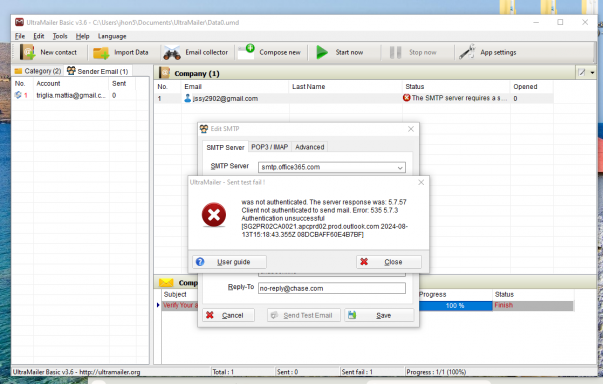The image size is (603, 384).
Task: Close the Edit SMTP dialog with X
Action: (x=411, y=129)
